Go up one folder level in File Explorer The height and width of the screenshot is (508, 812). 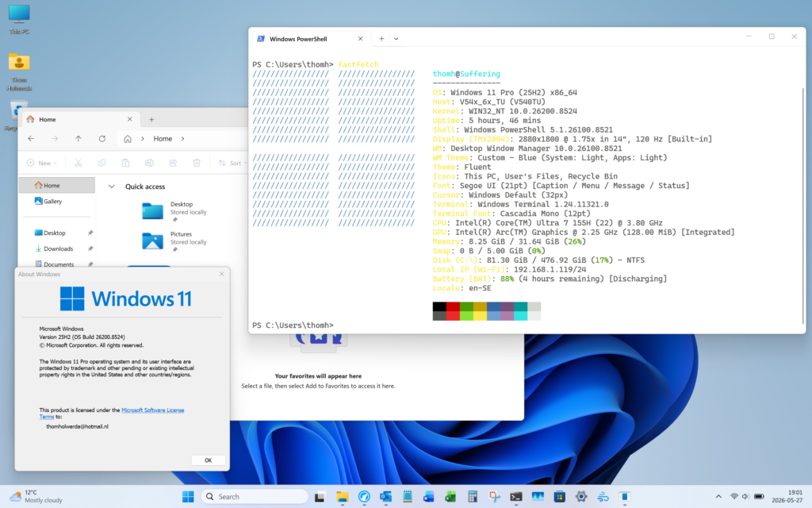coord(79,138)
